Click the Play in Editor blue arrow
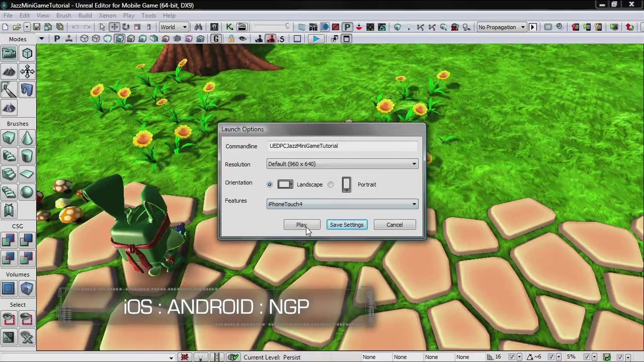644x362 pixels. point(315,39)
